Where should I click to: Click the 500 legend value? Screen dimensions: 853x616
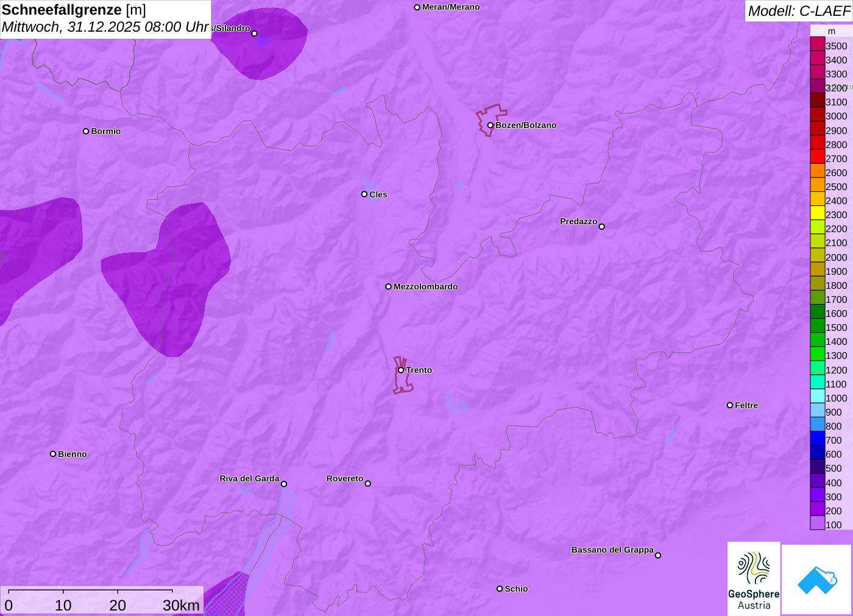click(834, 468)
